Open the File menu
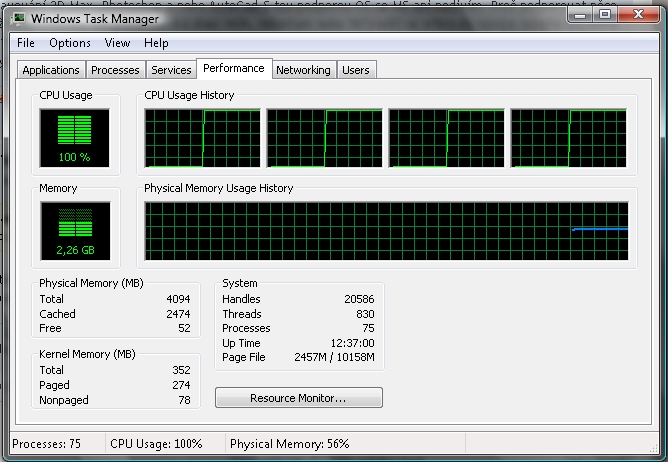 (26, 43)
